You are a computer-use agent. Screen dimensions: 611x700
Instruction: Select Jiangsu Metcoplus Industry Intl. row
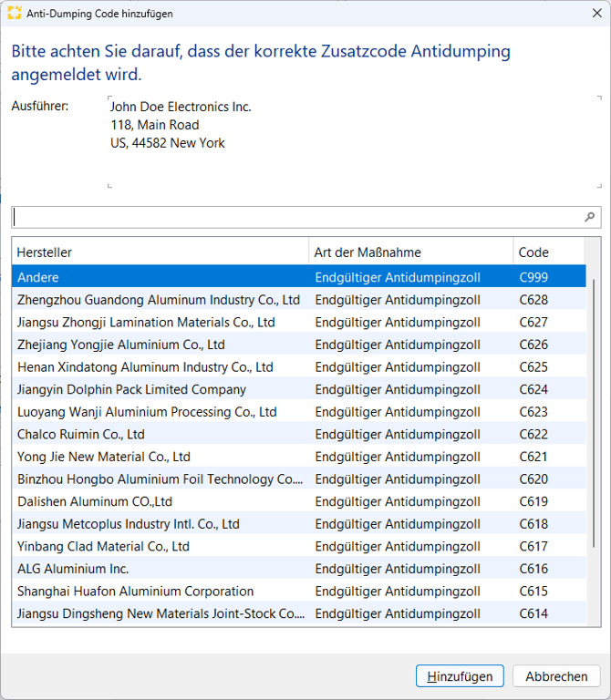click(299, 524)
